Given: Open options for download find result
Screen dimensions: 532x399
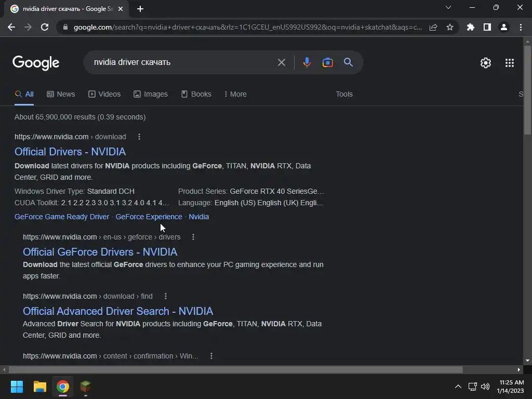Looking at the screenshot, I should coord(166,296).
